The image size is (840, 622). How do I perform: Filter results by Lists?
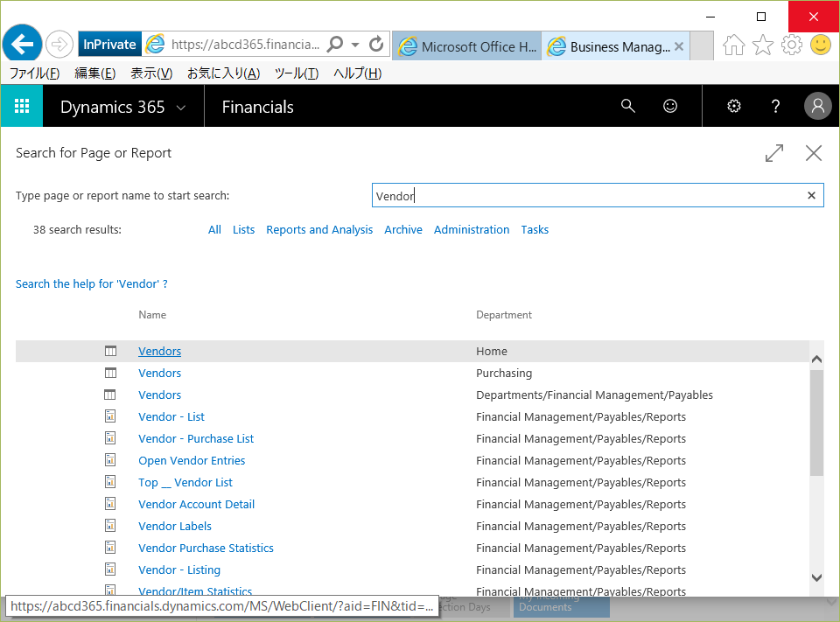(243, 230)
